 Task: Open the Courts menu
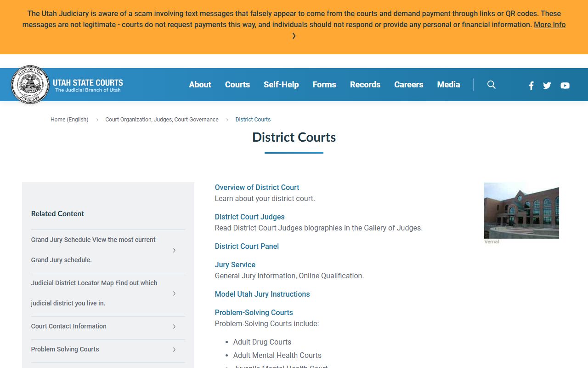pyautogui.click(x=237, y=85)
